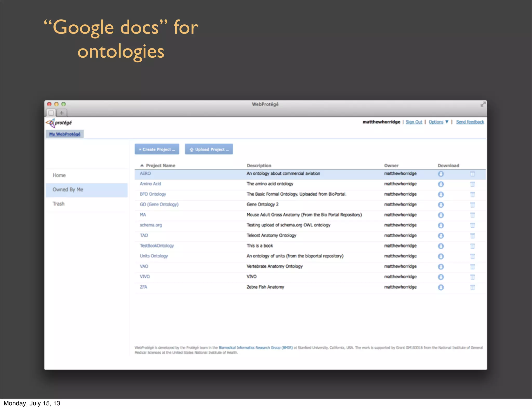Viewport: 532px width, 409px height.
Task: Open a new browser tab with plus
Action: (62, 113)
